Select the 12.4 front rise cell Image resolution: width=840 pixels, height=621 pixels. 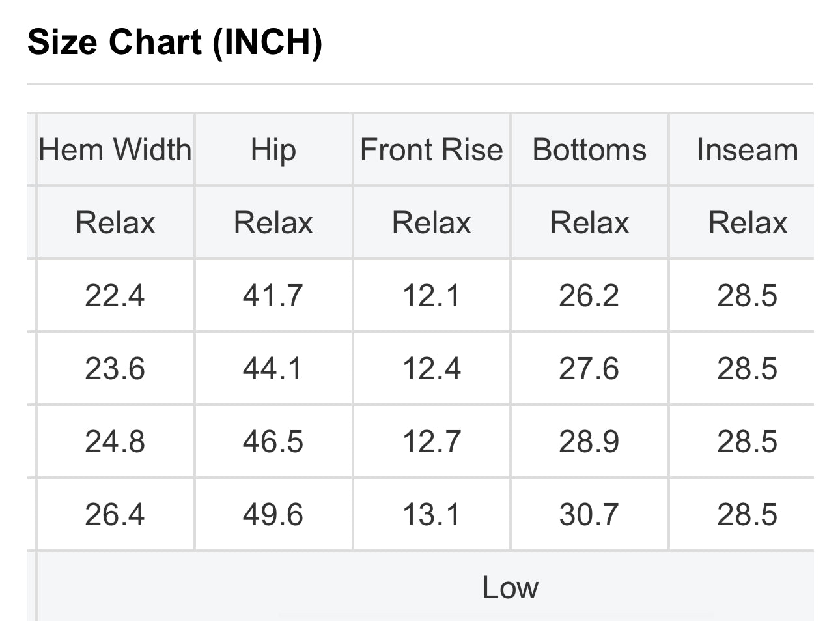pos(432,369)
